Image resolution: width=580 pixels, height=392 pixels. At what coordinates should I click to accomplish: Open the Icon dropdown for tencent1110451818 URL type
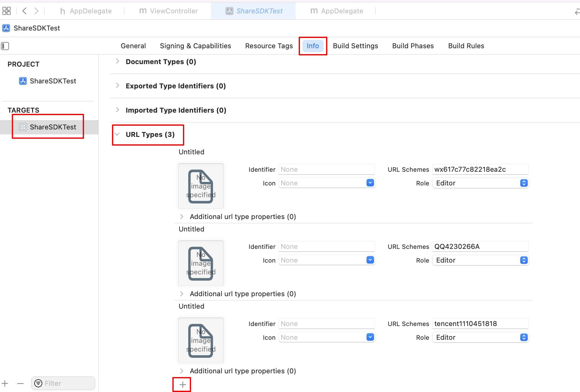coord(370,337)
